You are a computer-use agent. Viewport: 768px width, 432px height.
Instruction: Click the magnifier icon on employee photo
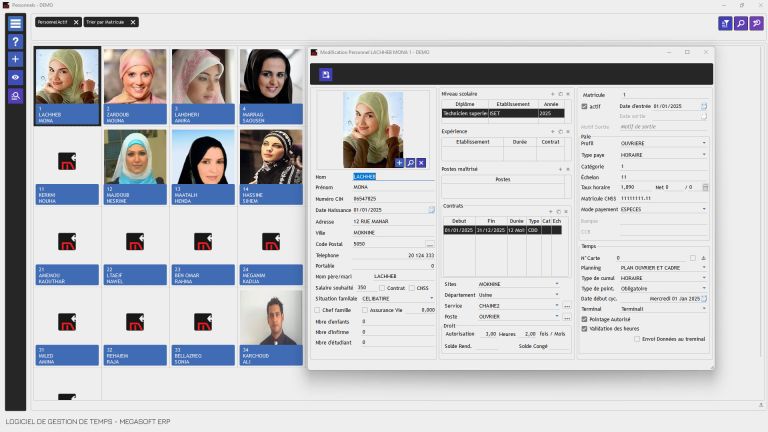click(x=410, y=163)
